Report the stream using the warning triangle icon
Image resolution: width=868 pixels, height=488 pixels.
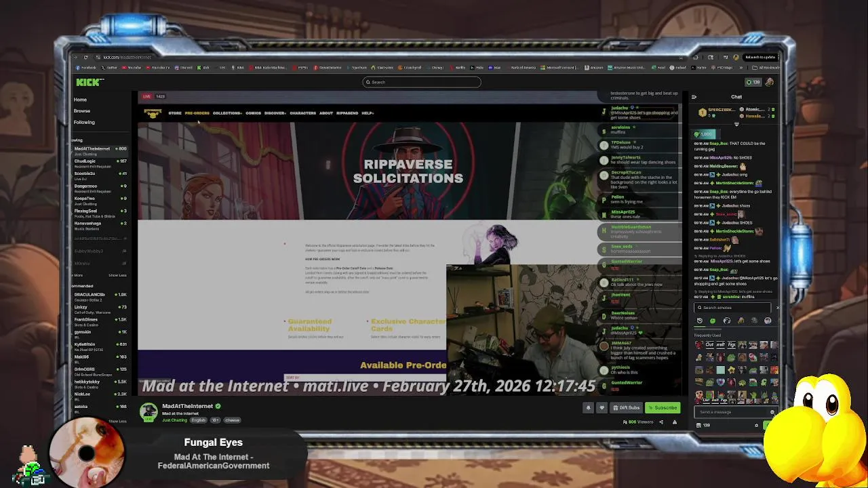click(674, 422)
